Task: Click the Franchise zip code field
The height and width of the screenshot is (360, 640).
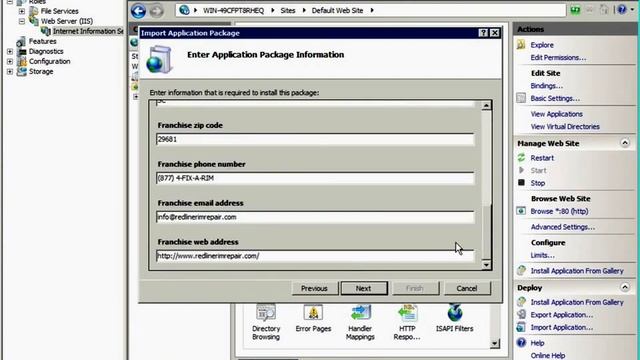Action: click(315, 139)
